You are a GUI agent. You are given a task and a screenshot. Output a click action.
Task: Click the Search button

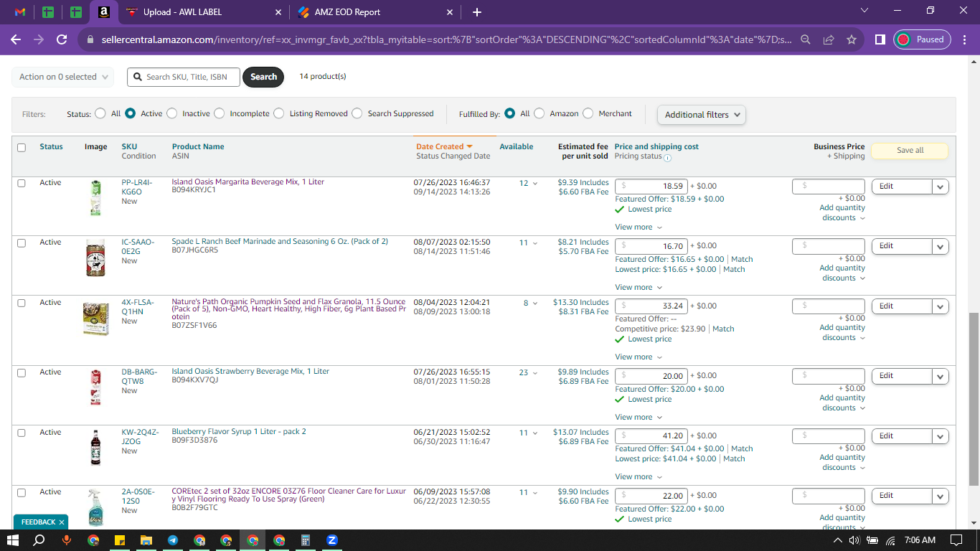tap(263, 77)
